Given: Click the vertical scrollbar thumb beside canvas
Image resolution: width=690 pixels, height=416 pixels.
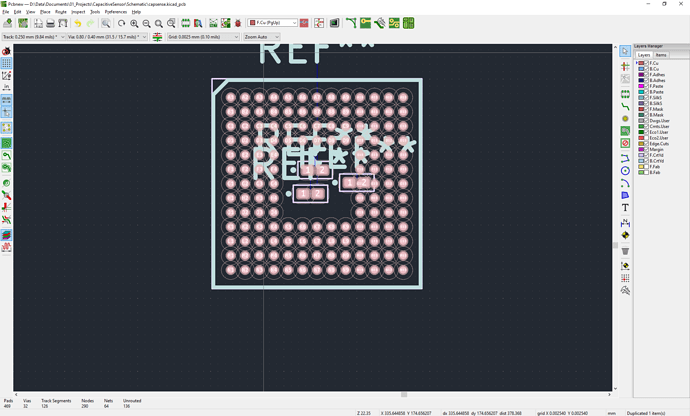Looking at the screenshot, I should (x=615, y=245).
